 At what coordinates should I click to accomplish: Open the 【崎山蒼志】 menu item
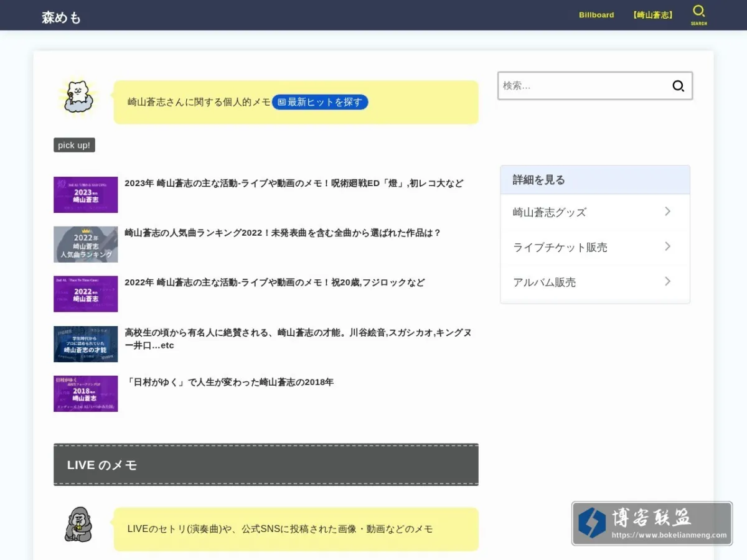(653, 15)
